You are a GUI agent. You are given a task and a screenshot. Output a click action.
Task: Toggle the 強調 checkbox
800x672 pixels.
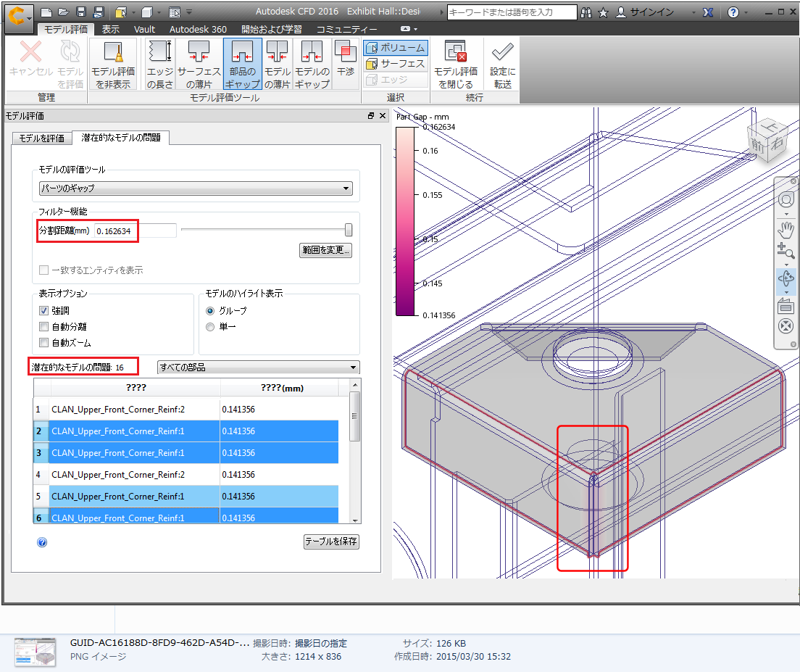pos(44,310)
